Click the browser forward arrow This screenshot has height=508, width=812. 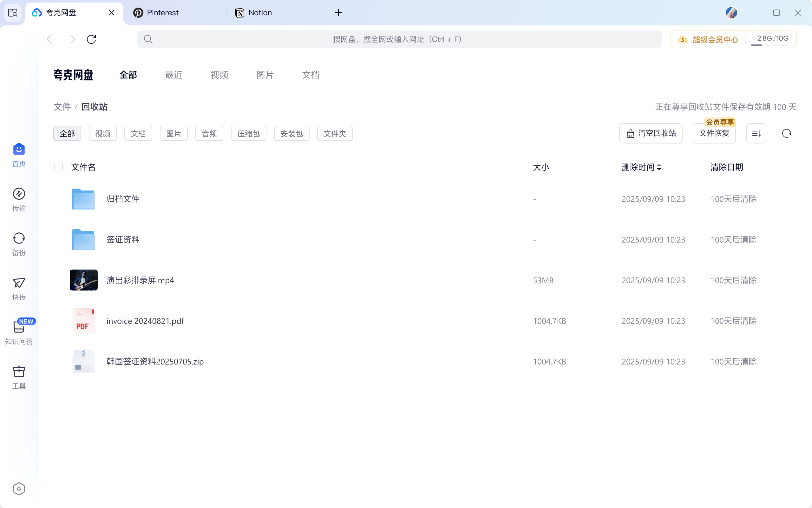click(71, 39)
